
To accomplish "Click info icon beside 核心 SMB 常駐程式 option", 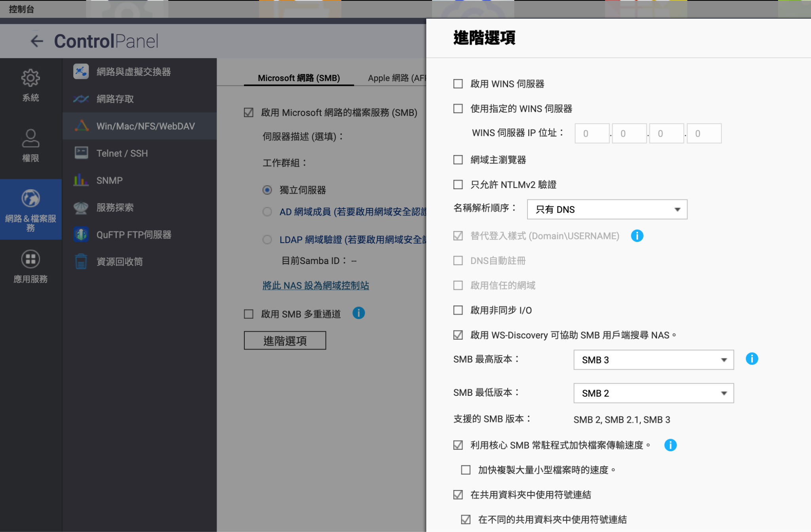I will pyautogui.click(x=670, y=445).
